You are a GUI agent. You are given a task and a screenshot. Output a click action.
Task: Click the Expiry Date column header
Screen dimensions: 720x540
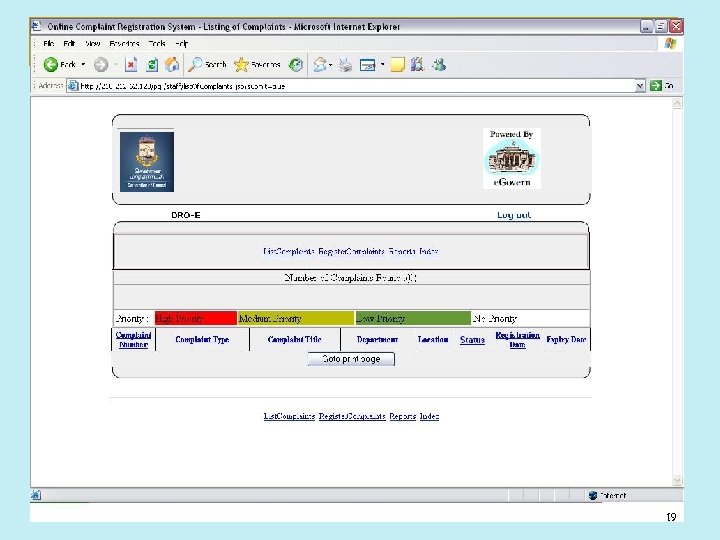point(566,340)
